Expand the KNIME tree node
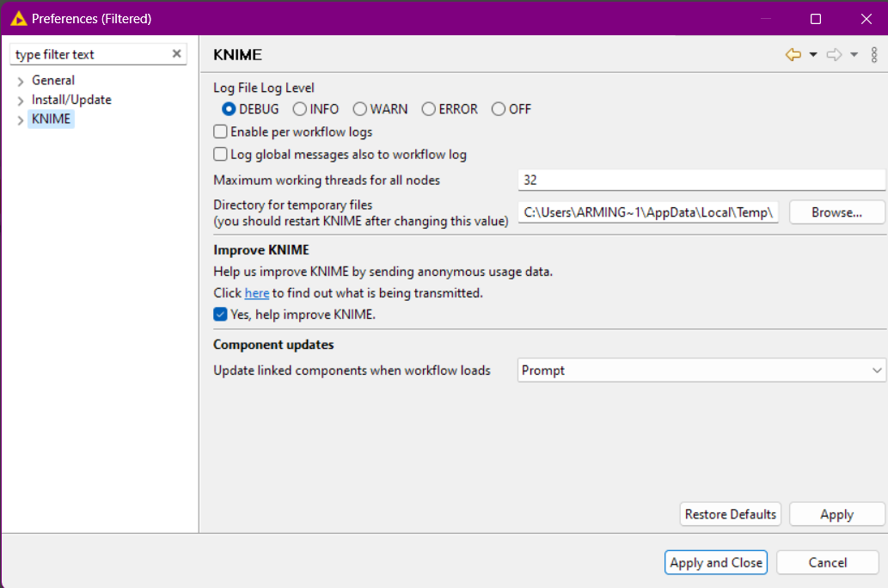This screenshot has width=888, height=588. [21, 120]
